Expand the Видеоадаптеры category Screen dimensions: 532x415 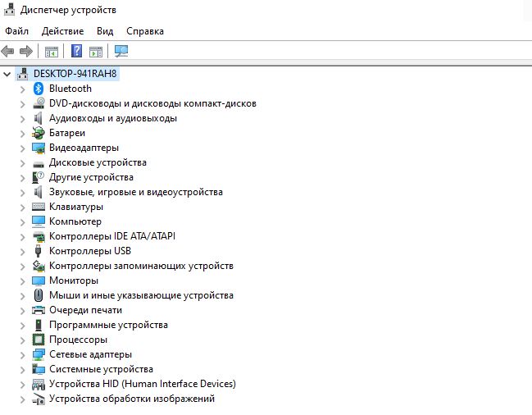tap(22, 148)
